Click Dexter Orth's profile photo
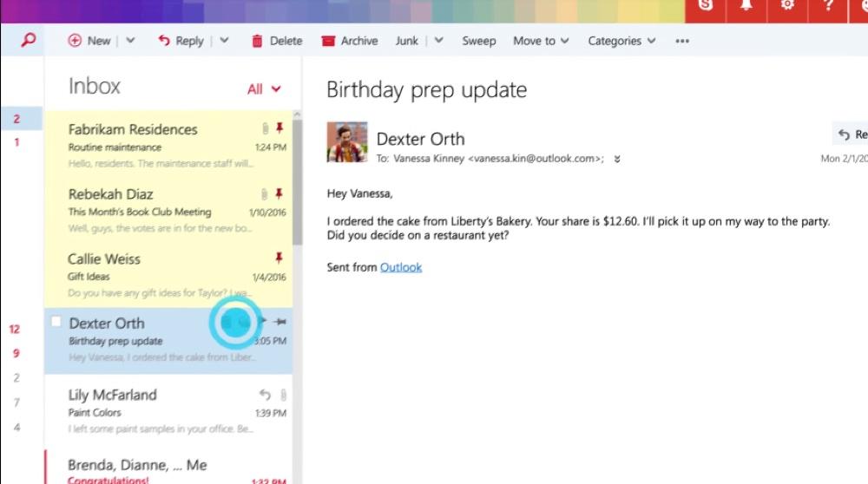The height and width of the screenshot is (484, 868). click(347, 142)
